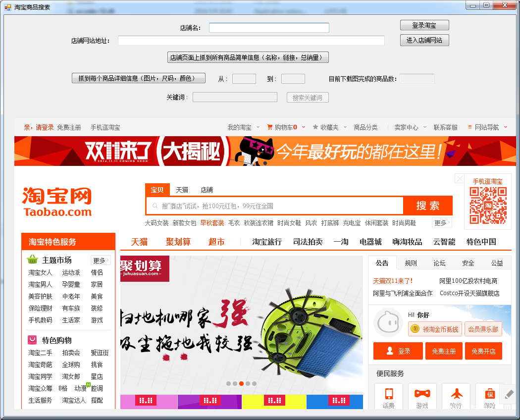Click the black cat mascot in the banner
Image resolution: width=520 pixels, height=420 pixels.
tap(255, 151)
